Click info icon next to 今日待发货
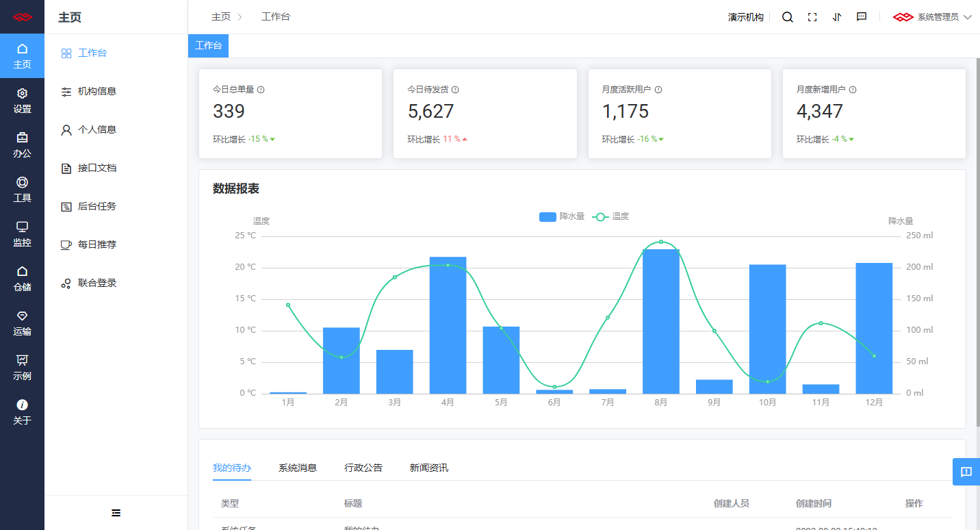980x530 pixels. point(455,90)
